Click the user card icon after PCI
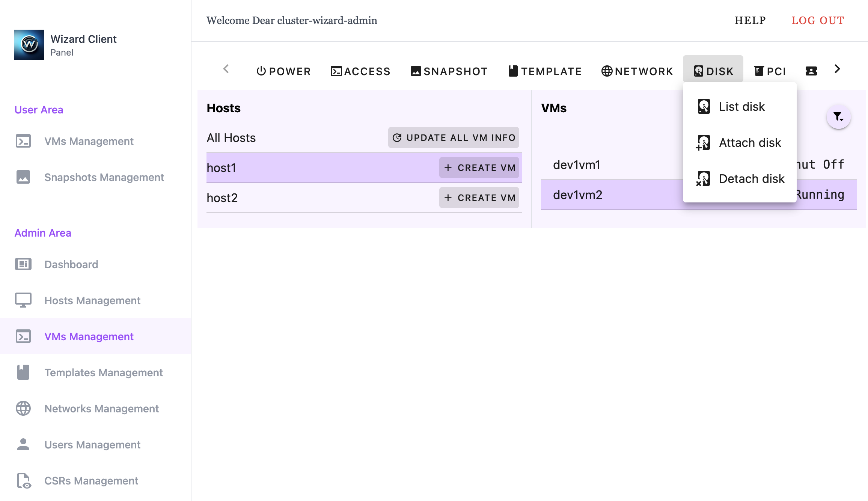868x501 pixels. click(811, 71)
